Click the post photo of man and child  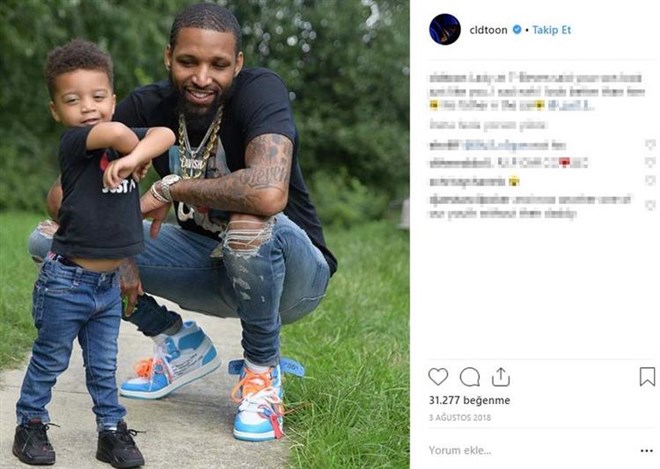coord(205,234)
